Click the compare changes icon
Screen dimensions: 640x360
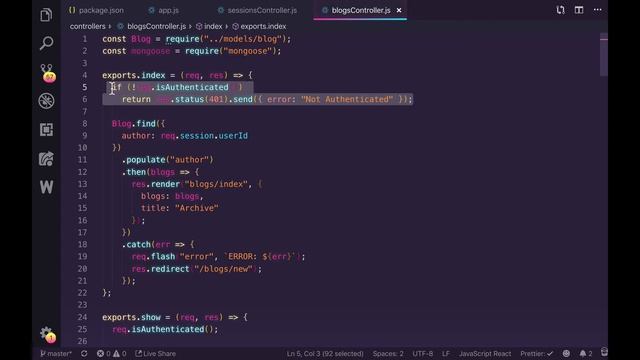560,10
